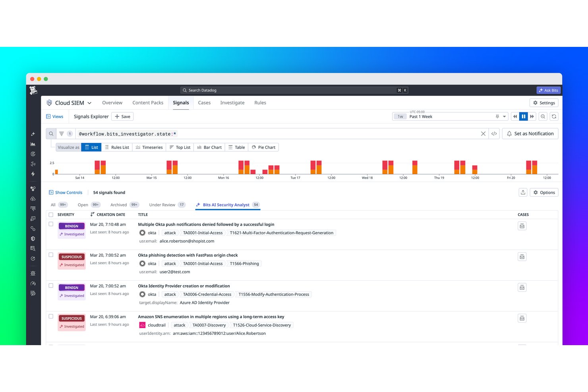Visualize as Table
Viewport: 588px width, 392px height.
pyautogui.click(x=236, y=147)
